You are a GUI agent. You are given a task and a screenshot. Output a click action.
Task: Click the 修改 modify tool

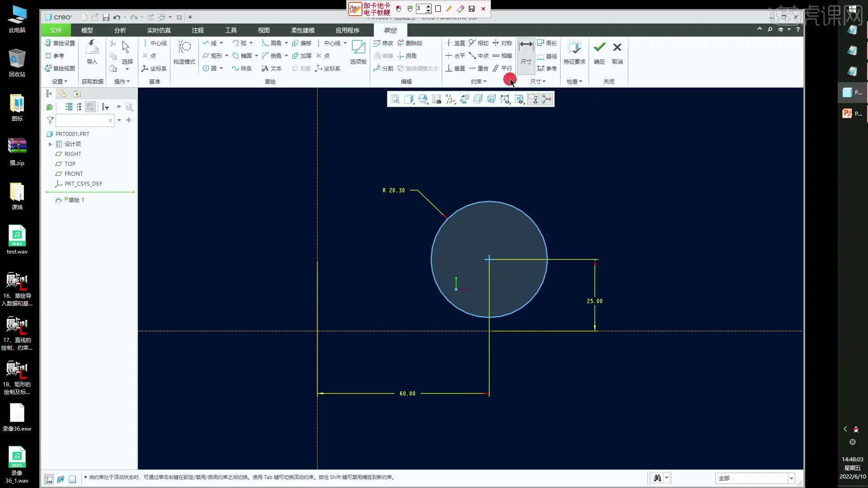(x=383, y=43)
